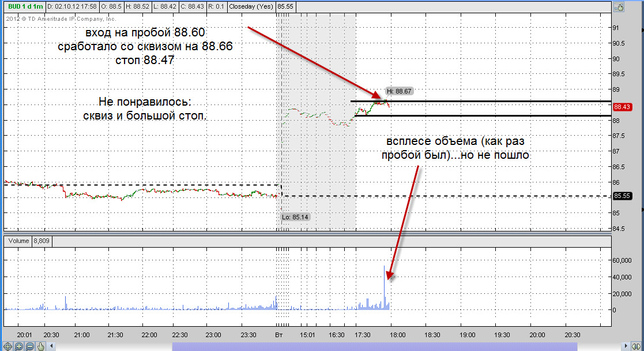Click the expand/compress time axis icon
This screenshot has width=644, height=351.
636,346
